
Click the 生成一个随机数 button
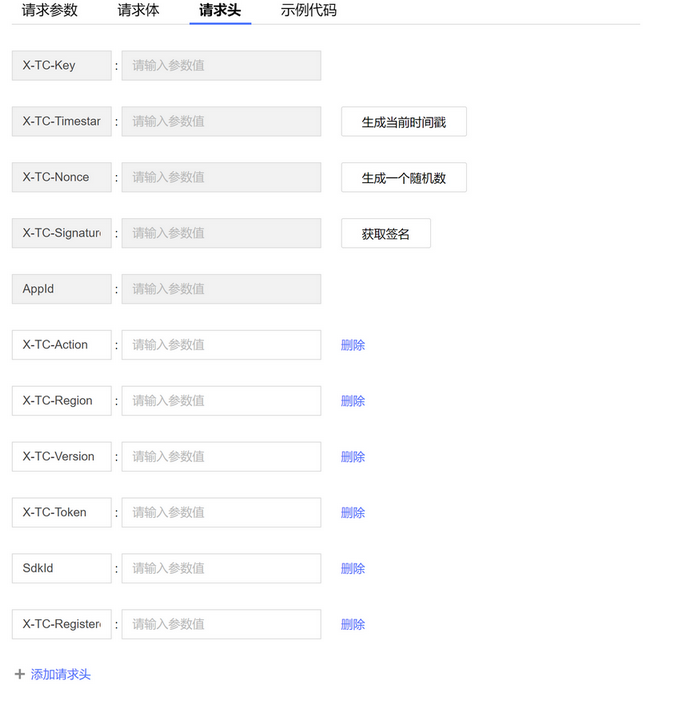[x=404, y=177]
